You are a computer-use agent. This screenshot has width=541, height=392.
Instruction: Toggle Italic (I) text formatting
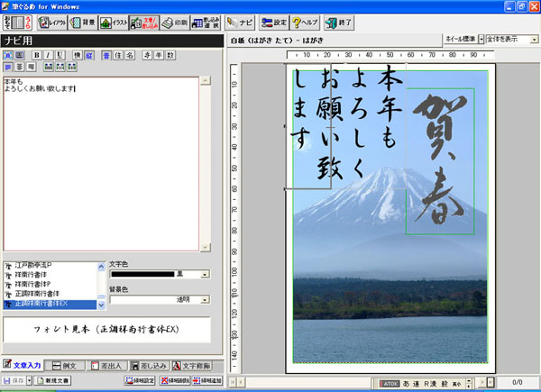59,55
